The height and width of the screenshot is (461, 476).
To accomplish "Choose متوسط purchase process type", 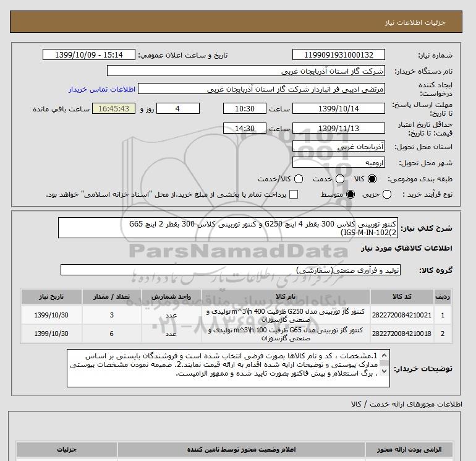I will point(351,194).
